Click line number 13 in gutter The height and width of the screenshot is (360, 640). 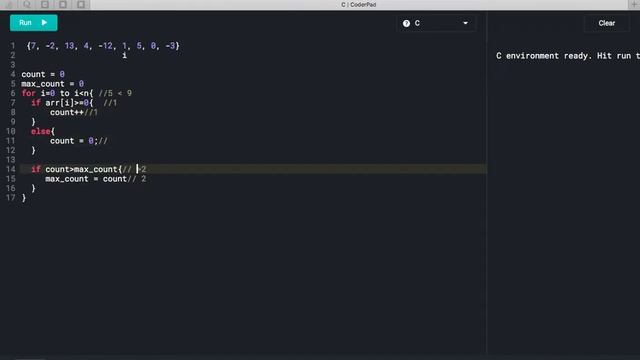[11, 160]
